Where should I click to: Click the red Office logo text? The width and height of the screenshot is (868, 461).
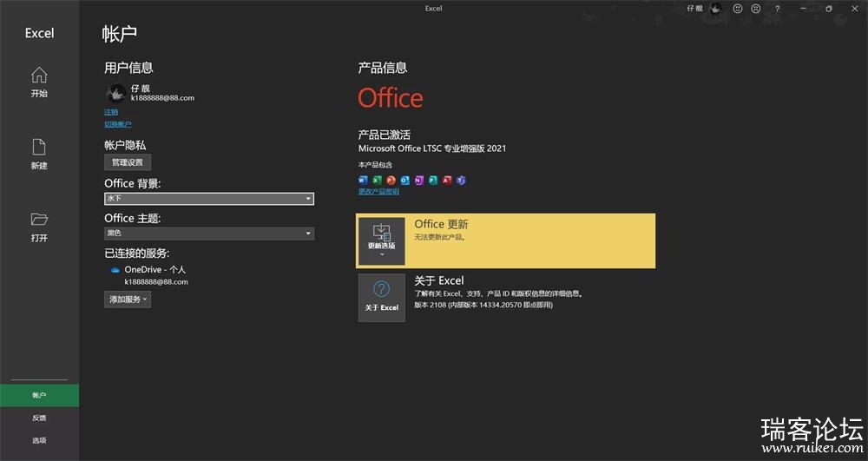391,98
